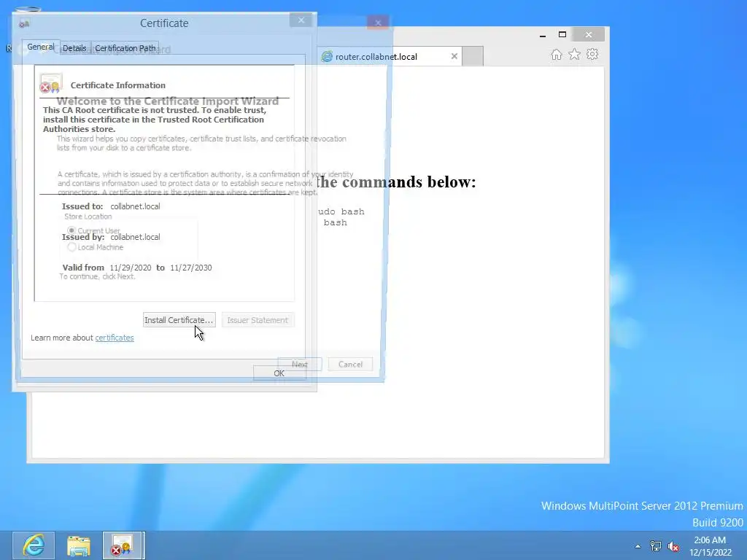Switch to the Details tab

74,48
